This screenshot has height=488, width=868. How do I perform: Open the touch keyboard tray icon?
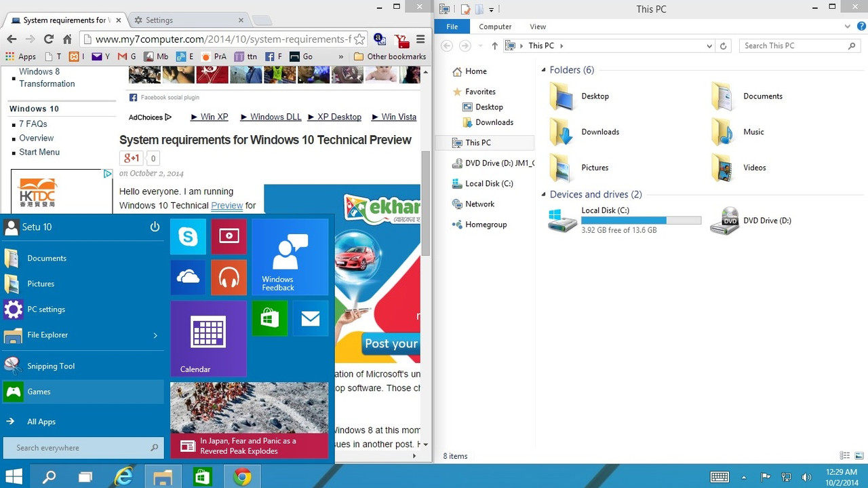[x=719, y=476]
